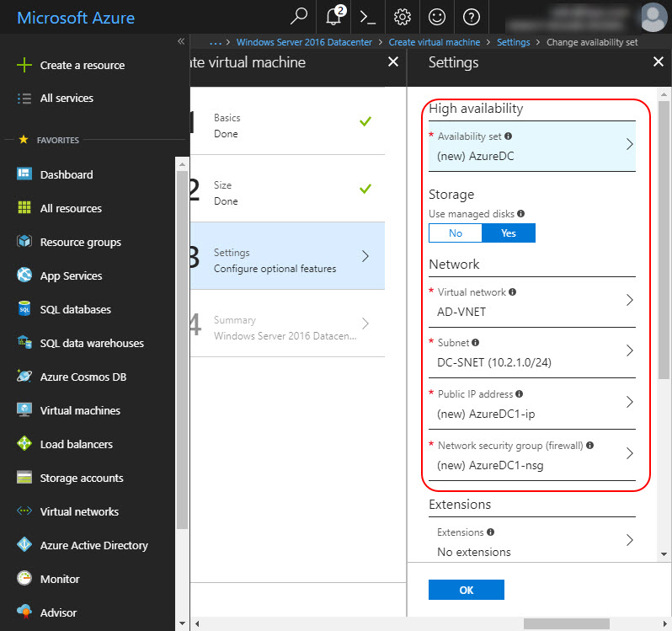
Task: Click the Advisor cloud icon
Action: (x=24, y=612)
